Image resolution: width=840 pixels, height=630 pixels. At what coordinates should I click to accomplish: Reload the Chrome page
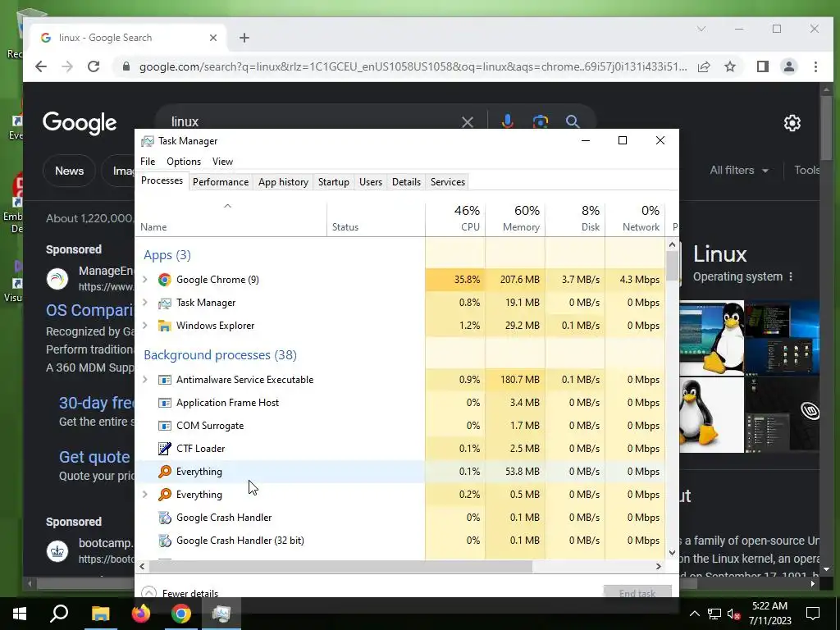(94, 66)
